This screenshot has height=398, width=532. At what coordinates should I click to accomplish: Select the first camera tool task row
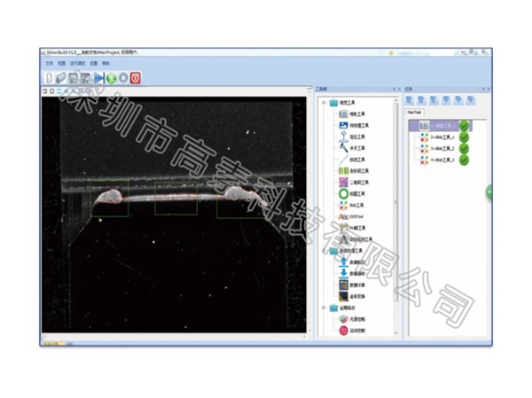coord(440,126)
